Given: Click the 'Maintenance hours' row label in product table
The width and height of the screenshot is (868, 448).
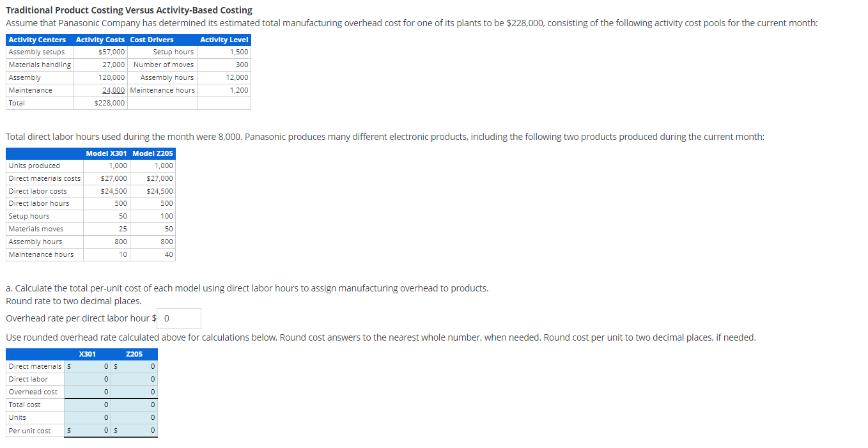Looking at the screenshot, I should click(41, 254).
